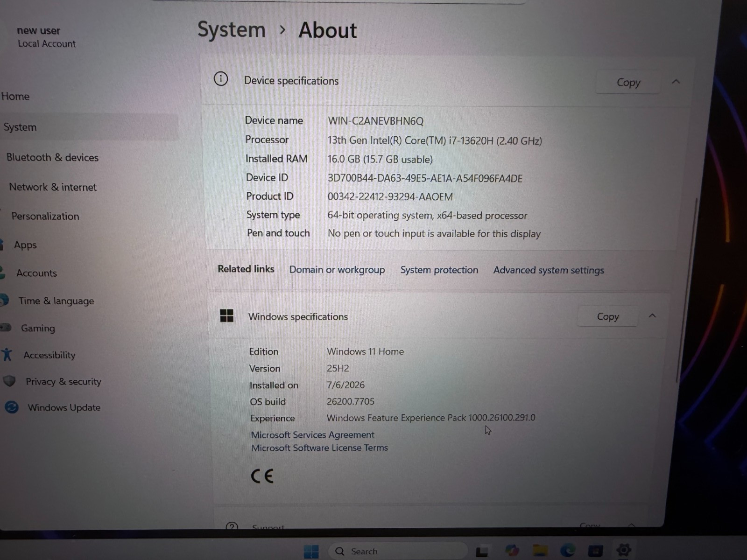The width and height of the screenshot is (747, 560).
Task: Open System protection link
Action: tap(439, 270)
